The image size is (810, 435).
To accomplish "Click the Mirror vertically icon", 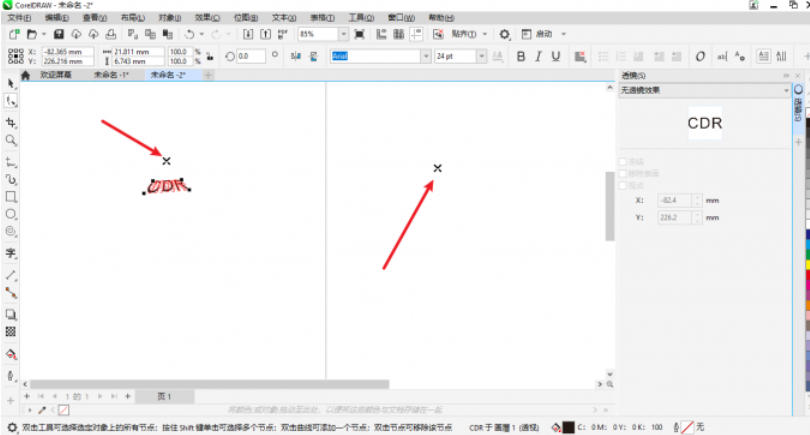I will (314, 56).
